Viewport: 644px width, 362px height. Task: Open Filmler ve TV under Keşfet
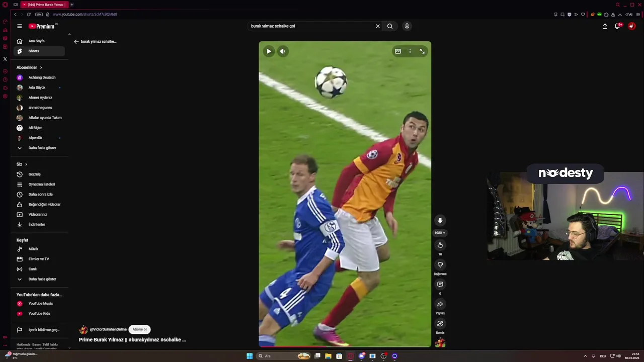39,259
